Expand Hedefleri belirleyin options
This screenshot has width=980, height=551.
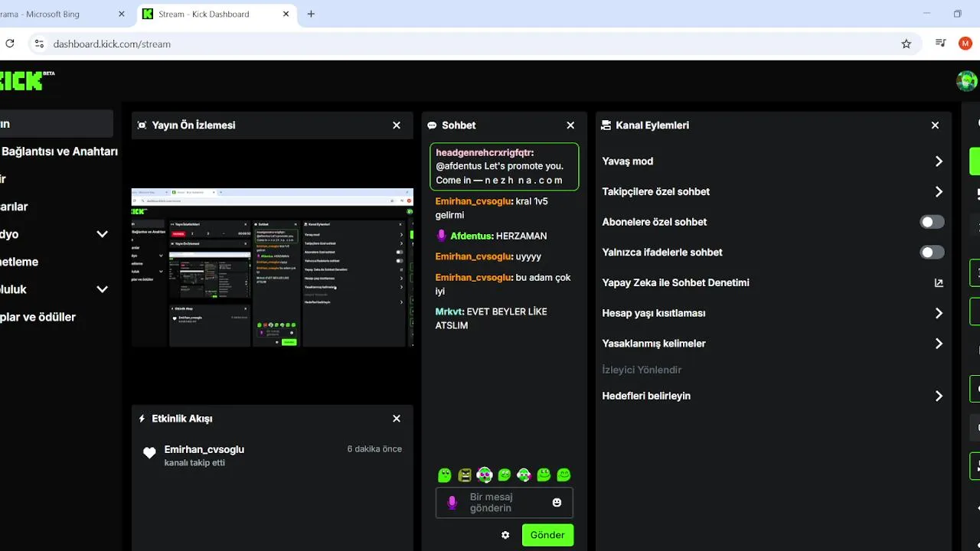pos(939,396)
